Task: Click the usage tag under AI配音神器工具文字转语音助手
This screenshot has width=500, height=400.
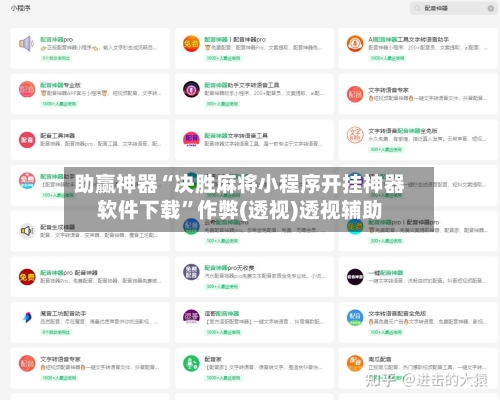Action: coord(387,58)
